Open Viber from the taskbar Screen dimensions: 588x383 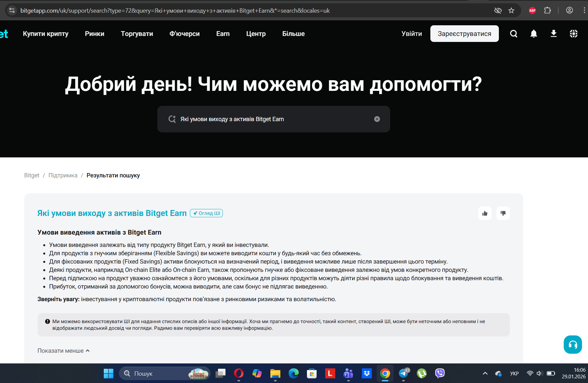[440, 373]
